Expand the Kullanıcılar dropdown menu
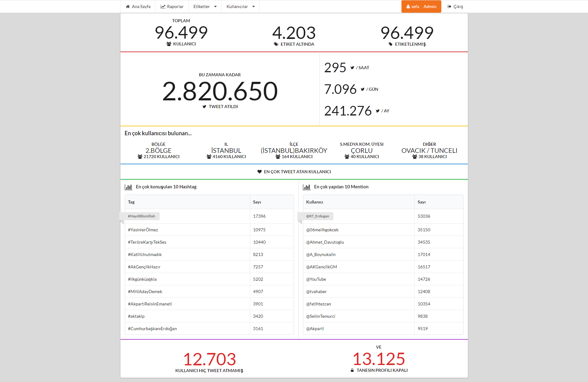 (x=241, y=6)
